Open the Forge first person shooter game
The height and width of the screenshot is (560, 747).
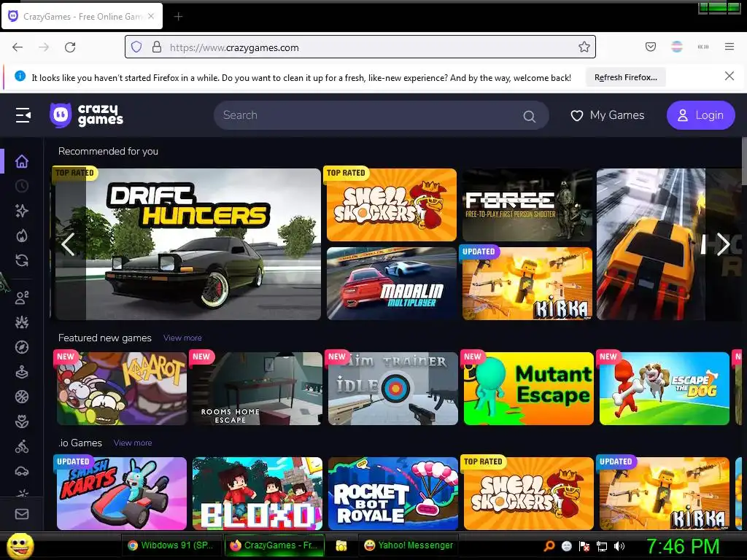point(527,205)
